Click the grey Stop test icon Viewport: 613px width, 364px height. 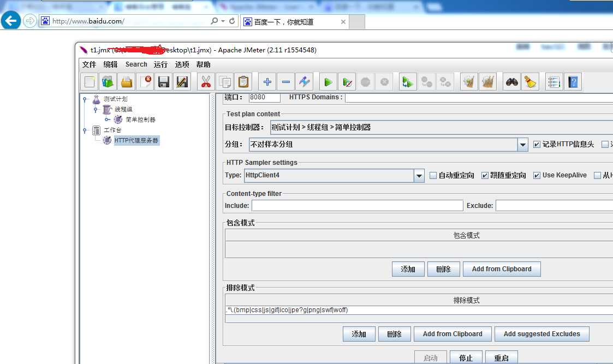(366, 82)
